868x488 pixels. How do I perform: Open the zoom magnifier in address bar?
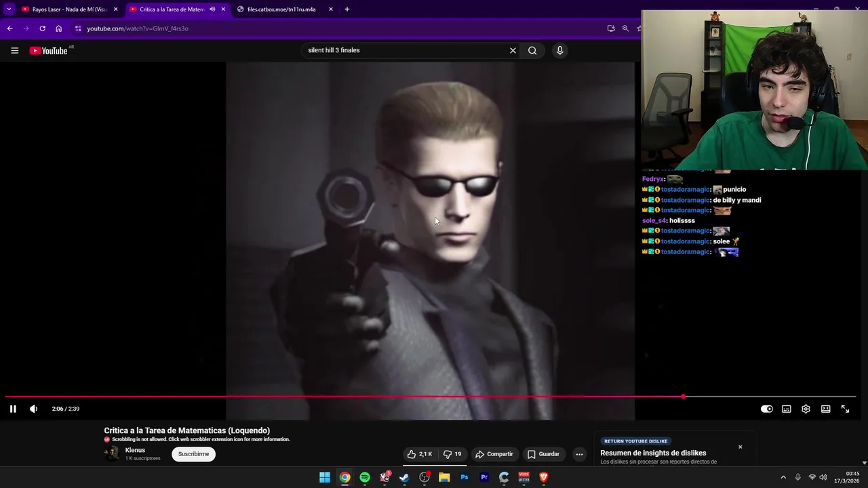tap(625, 28)
